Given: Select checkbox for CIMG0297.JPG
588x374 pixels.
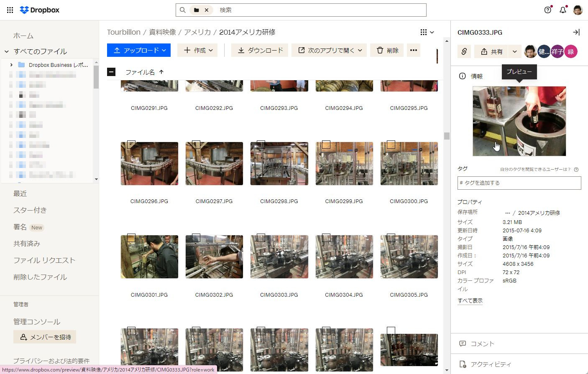Looking at the screenshot, I should [x=196, y=145].
